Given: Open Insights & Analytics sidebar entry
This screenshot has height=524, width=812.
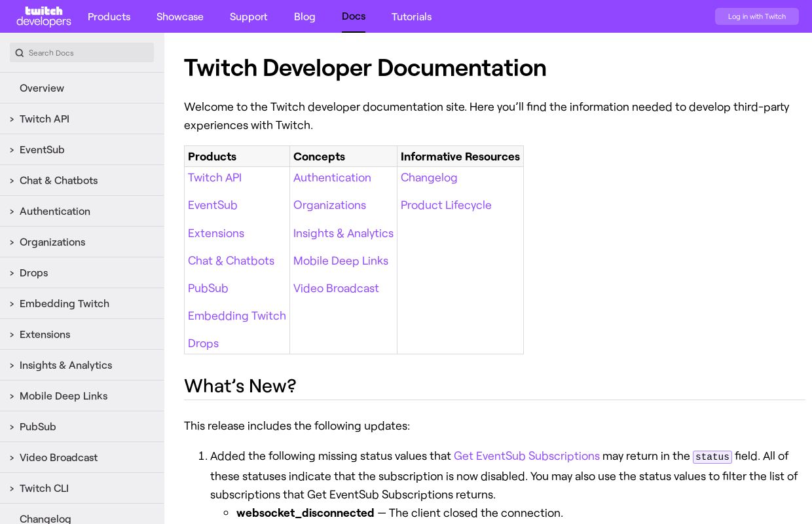Looking at the screenshot, I should pyautogui.click(x=65, y=365).
